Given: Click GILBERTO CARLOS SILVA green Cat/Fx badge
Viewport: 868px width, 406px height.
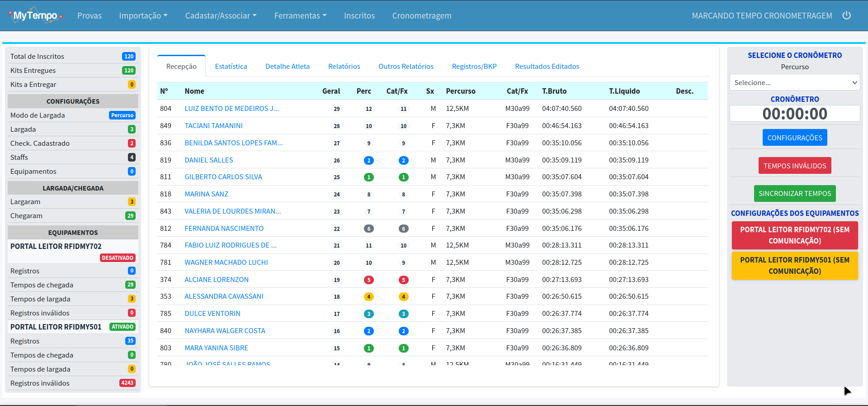Looking at the screenshot, I should [x=404, y=177].
